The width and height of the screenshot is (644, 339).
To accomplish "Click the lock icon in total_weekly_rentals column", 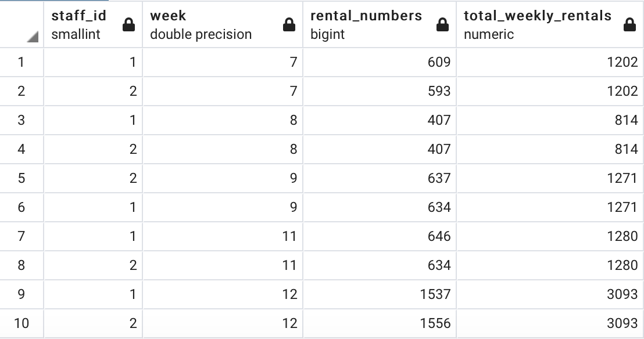I will click(x=629, y=24).
